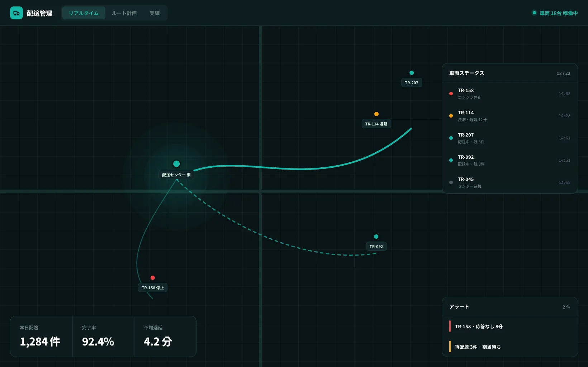Click the 完了率 92.4% stat
This screenshot has width=588, height=367.
(x=103, y=336)
